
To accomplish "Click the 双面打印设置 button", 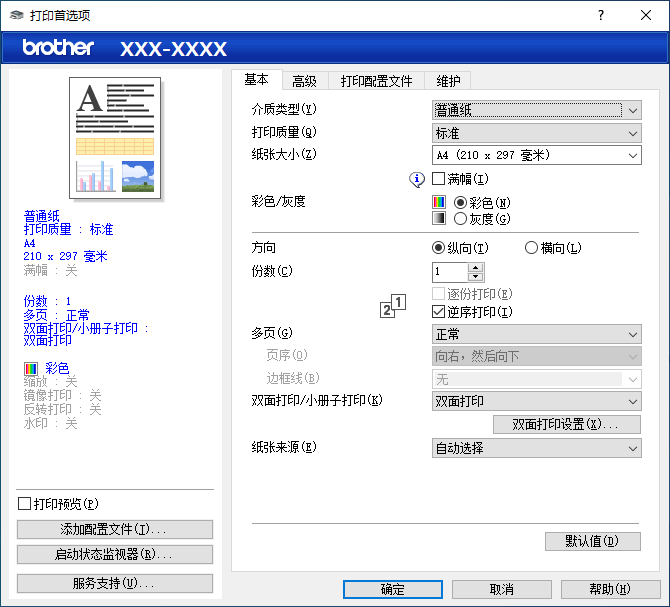I will click(567, 425).
